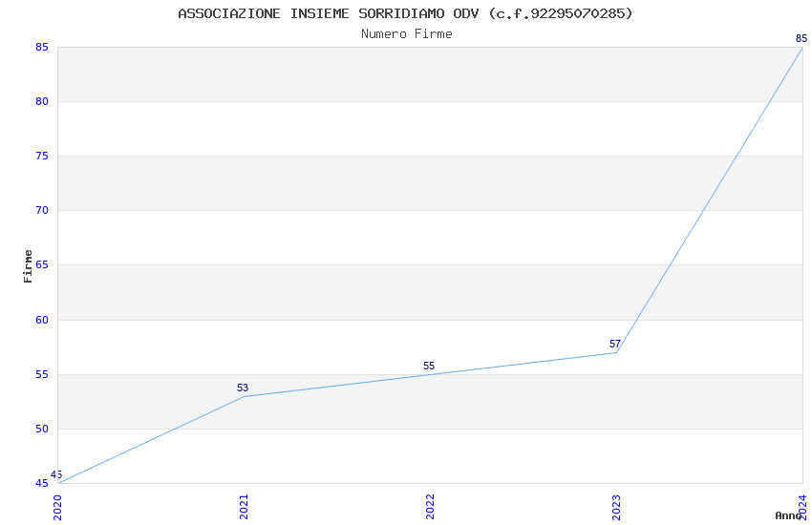Image resolution: width=812 pixels, height=525 pixels.
Task: Click the y-axis tick value 85
Action: pyautogui.click(x=42, y=47)
